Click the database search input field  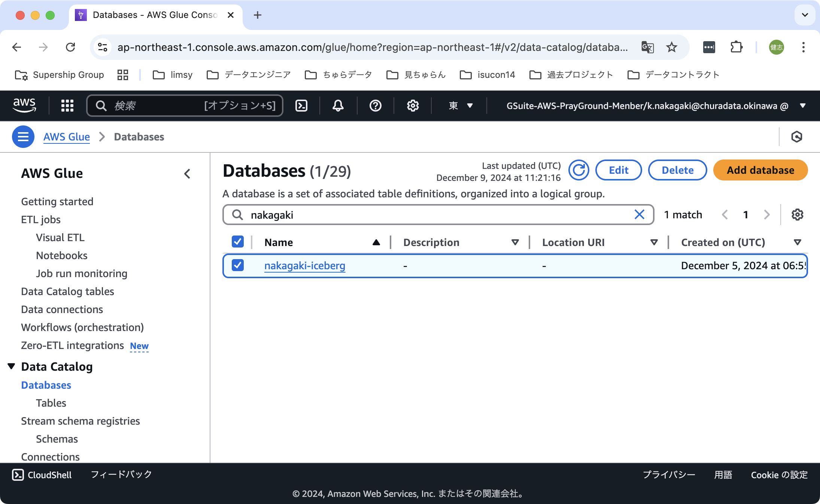[x=438, y=215]
